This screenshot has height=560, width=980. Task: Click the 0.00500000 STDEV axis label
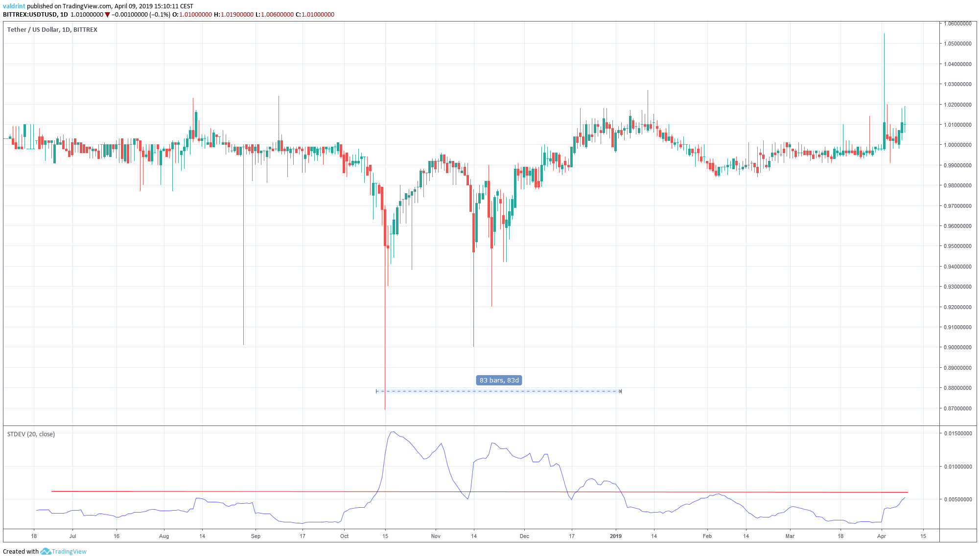(957, 499)
